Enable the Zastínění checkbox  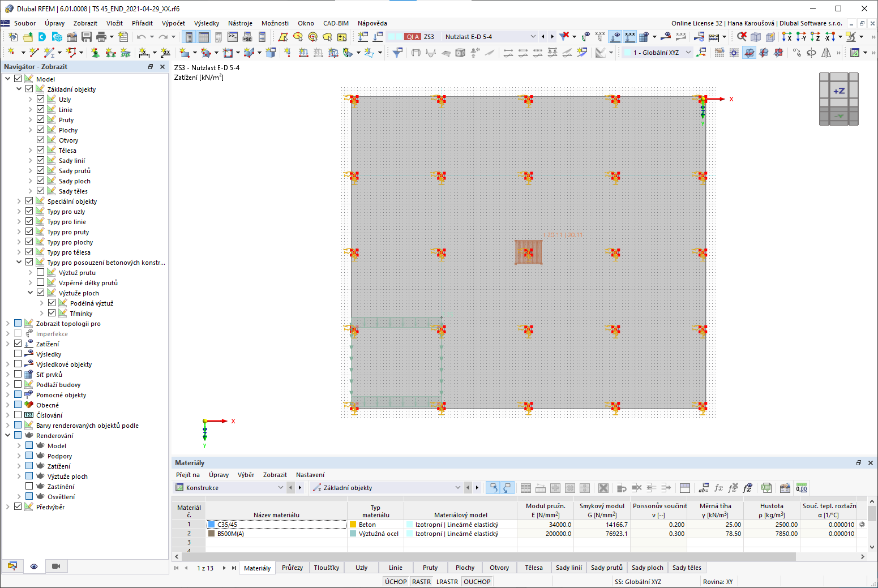[29, 486]
